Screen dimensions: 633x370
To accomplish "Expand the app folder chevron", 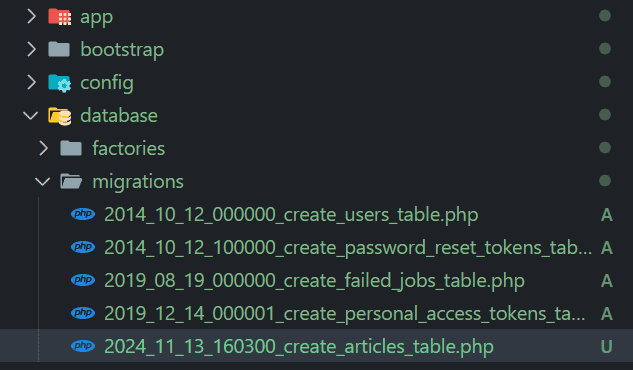I will tap(31, 17).
